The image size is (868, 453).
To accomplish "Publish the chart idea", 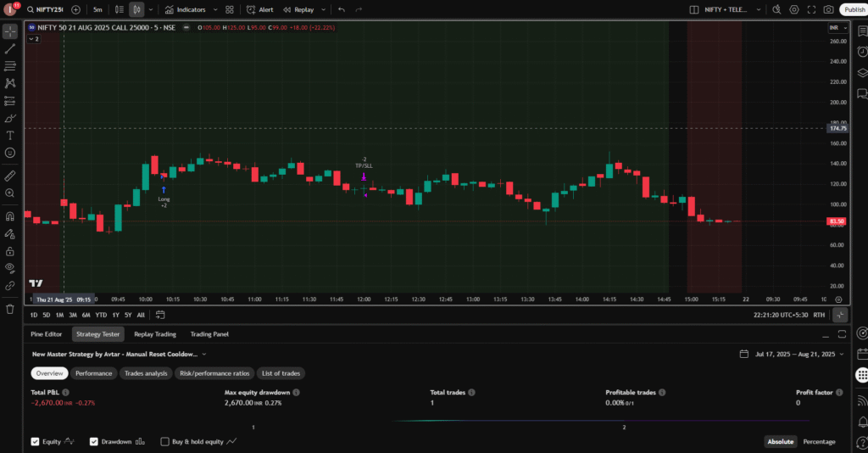I will tap(854, 9).
